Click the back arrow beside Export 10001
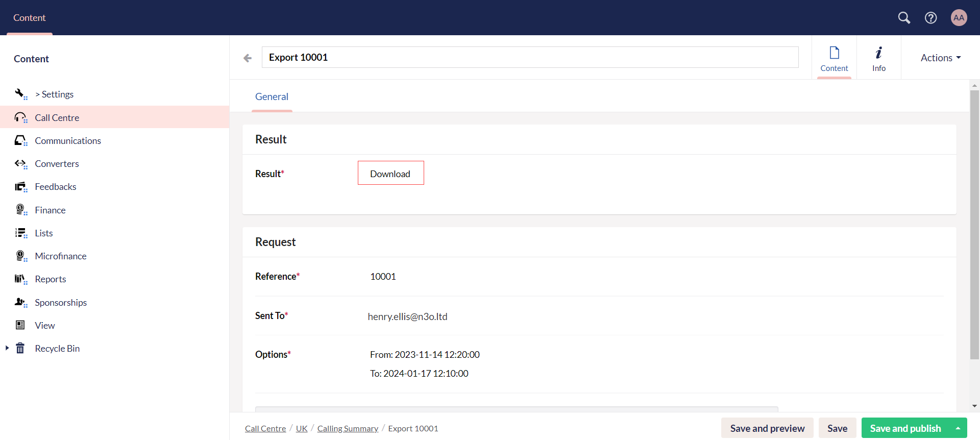 click(248, 58)
